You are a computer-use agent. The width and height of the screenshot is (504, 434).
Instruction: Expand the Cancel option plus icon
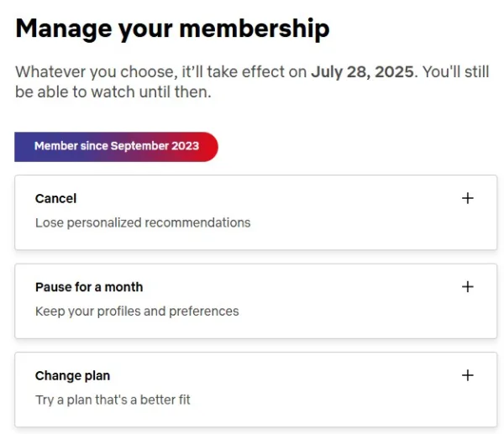tap(468, 198)
